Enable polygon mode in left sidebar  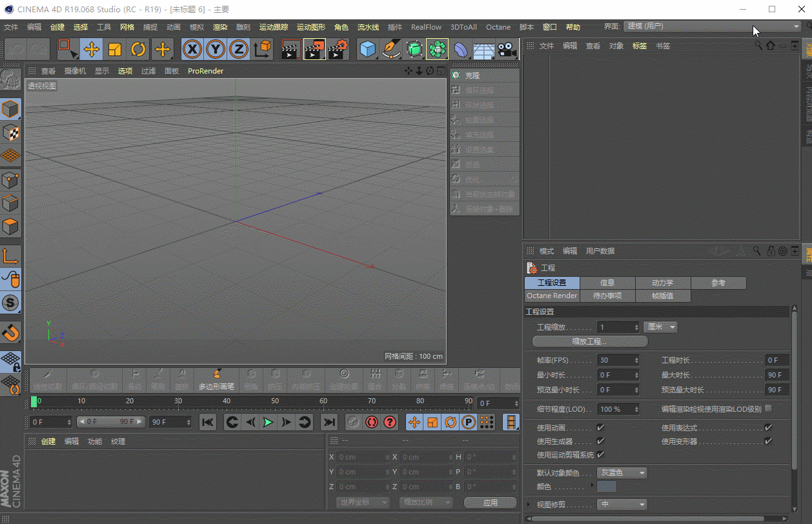coord(10,227)
